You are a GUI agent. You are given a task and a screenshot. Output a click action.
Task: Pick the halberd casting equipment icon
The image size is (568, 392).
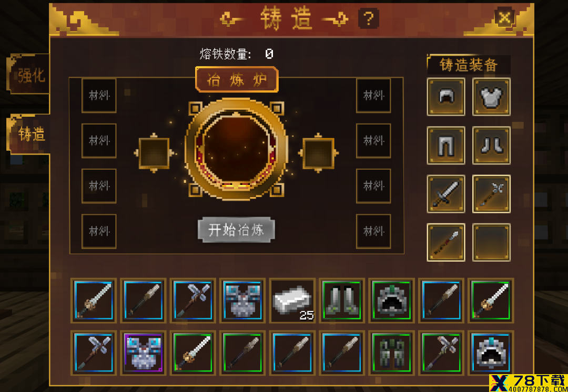pos(491,194)
